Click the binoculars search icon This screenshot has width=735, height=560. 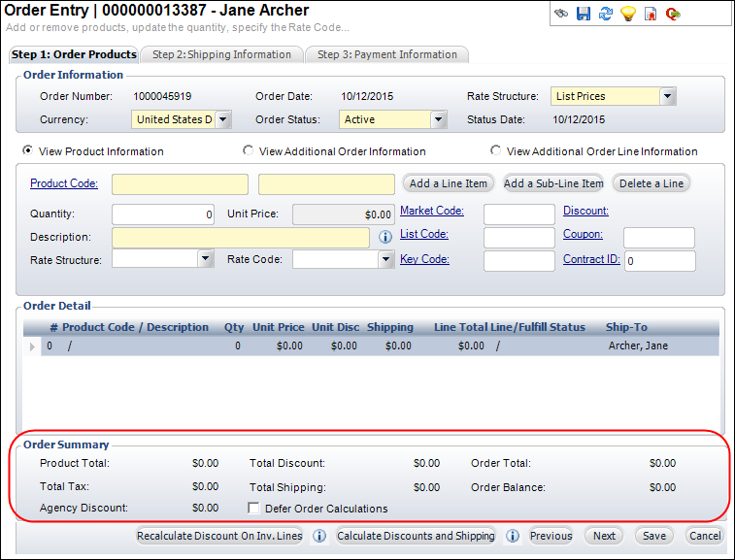tap(561, 14)
